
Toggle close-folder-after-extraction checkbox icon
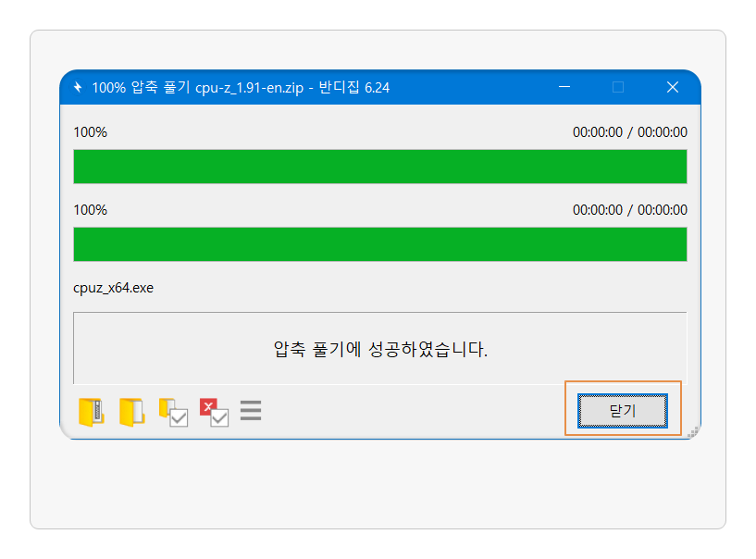tap(173, 412)
